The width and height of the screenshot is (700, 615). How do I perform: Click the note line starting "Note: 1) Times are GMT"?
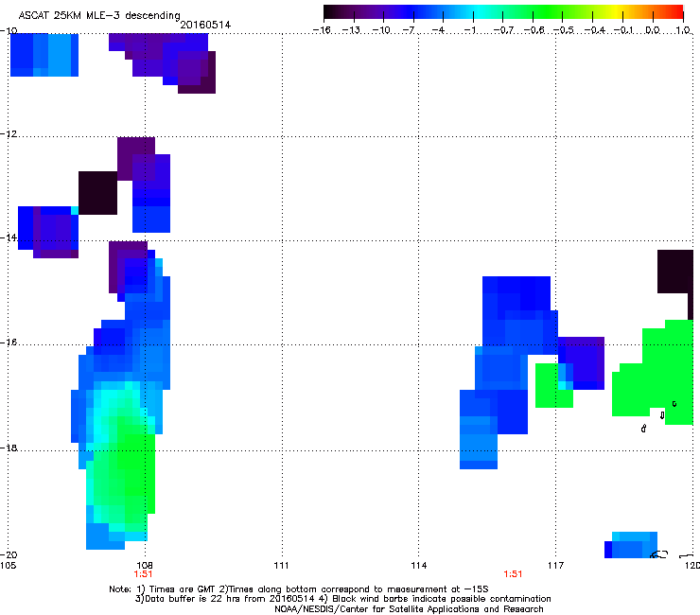coord(299,589)
